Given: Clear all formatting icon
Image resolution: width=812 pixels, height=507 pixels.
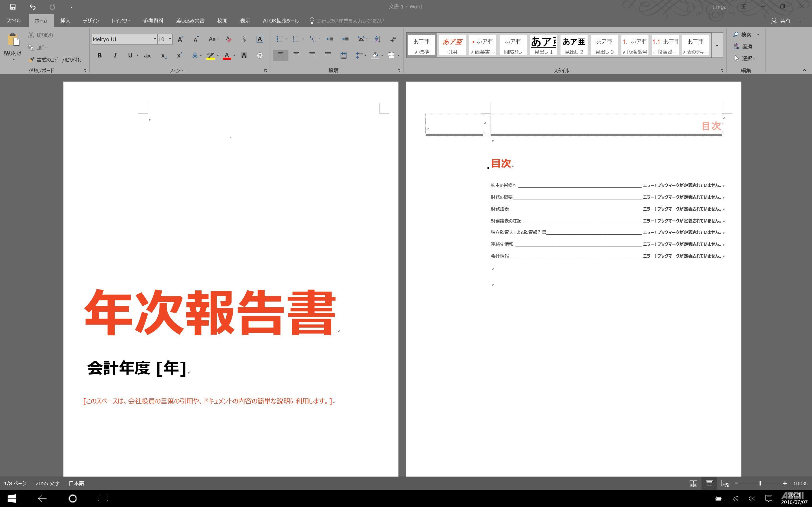Looking at the screenshot, I should pyautogui.click(x=228, y=39).
